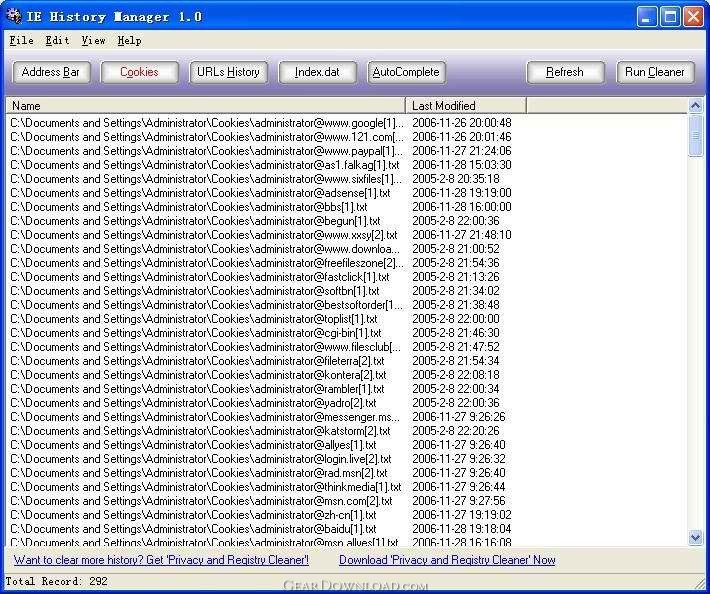
Task: Click the Refresh button
Action: pyautogui.click(x=565, y=72)
